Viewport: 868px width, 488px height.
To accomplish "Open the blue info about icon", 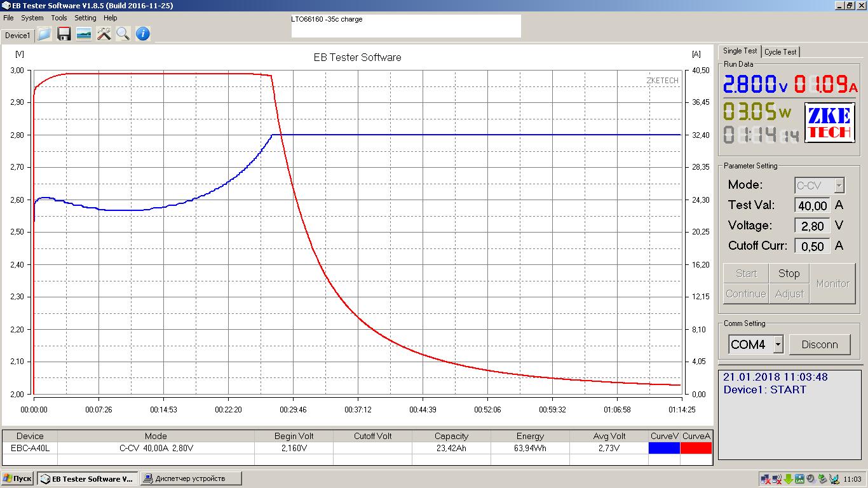I will tap(143, 34).
